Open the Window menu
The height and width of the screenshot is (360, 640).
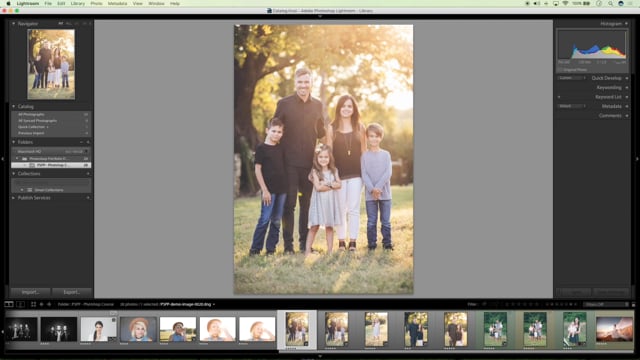[x=156, y=3]
